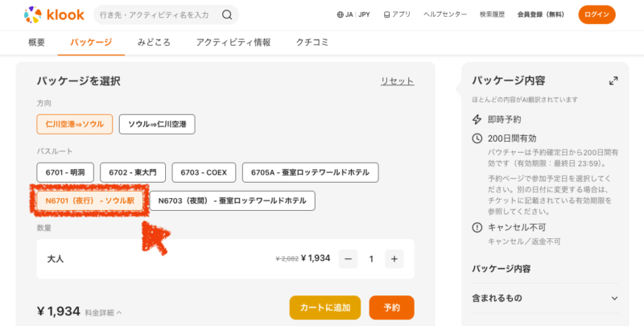The height and width of the screenshot is (326, 644).
Task: Select route N6701（夜行）- ソウル駅
Action: [x=90, y=200]
